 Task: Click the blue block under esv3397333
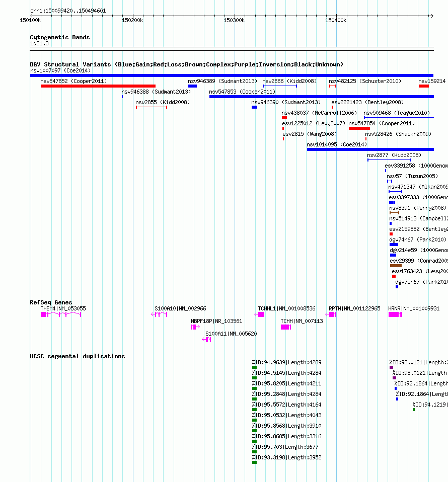(x=392, y=202)
